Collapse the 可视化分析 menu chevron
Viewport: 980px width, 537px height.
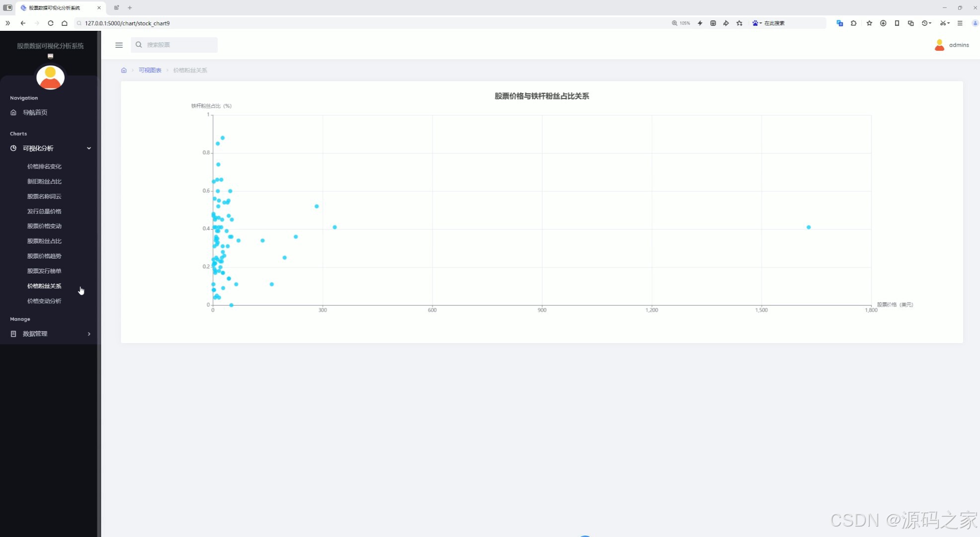(89, 148)
